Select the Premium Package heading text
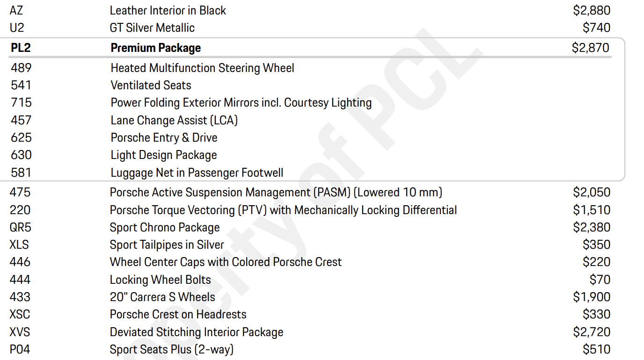Image resolution: width=644 pixels, height=360 pixels. pyautogui.click(x=156, y=48)
